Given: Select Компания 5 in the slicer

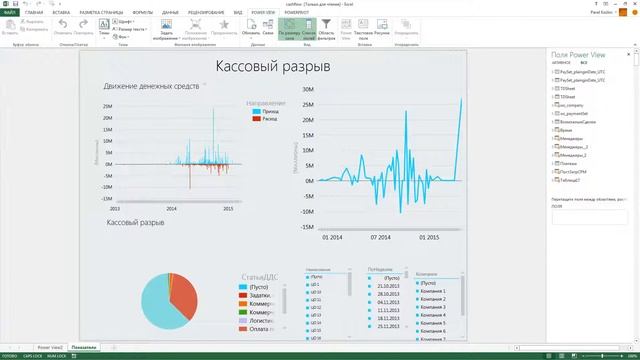Looking at the screenshot, I should click(x=433, y=323).
